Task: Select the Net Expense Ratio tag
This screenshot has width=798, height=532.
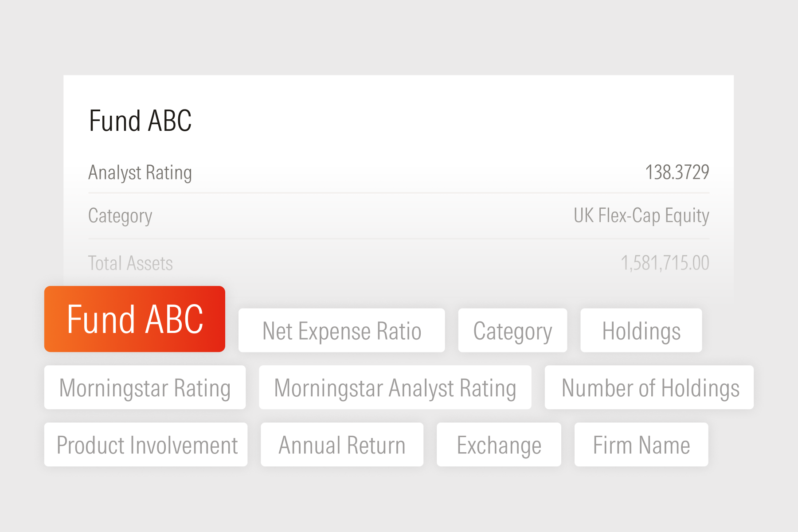Action: click(x=341, y=331)
